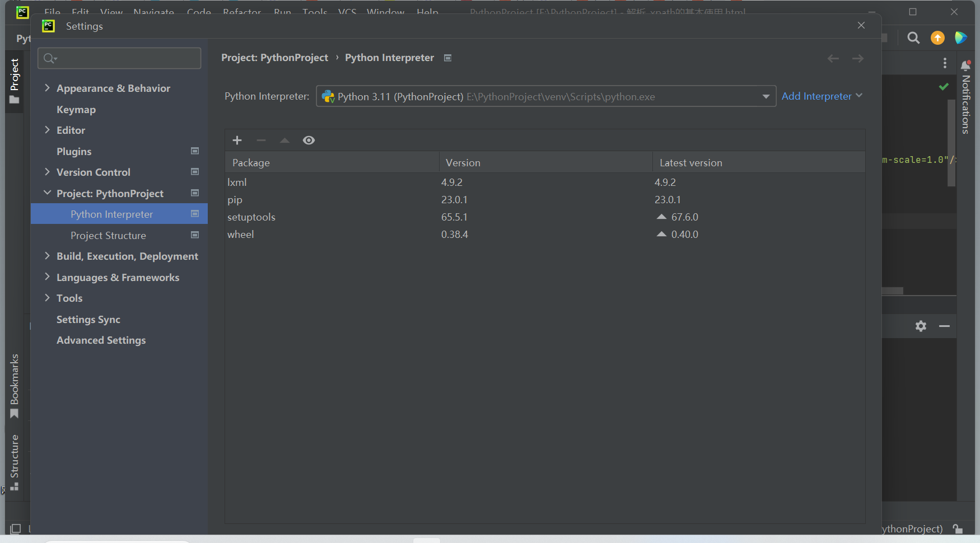Toggle the show early releases eye icon
The width and height of the screenshot is (980, 543).
pos(309,140)
